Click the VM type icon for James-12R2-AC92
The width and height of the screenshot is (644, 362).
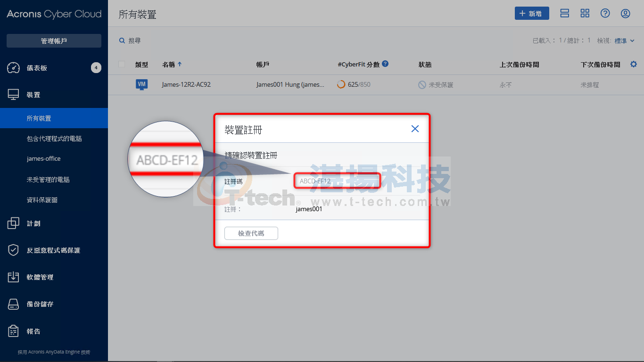(x=141, y=84)
